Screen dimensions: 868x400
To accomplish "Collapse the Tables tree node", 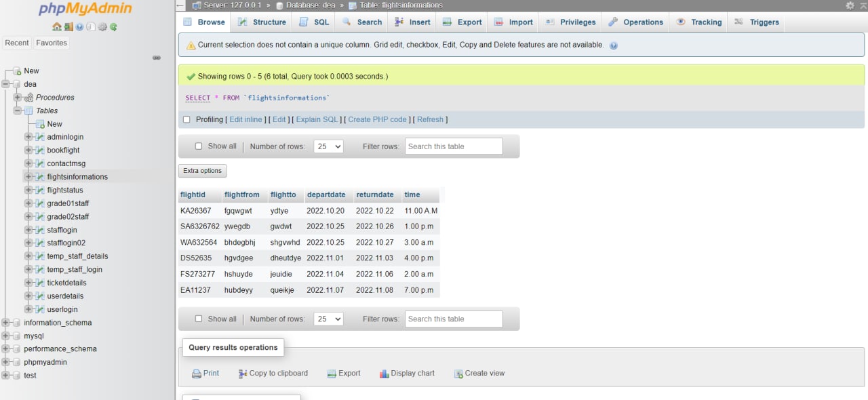I will tap(18, 111).
